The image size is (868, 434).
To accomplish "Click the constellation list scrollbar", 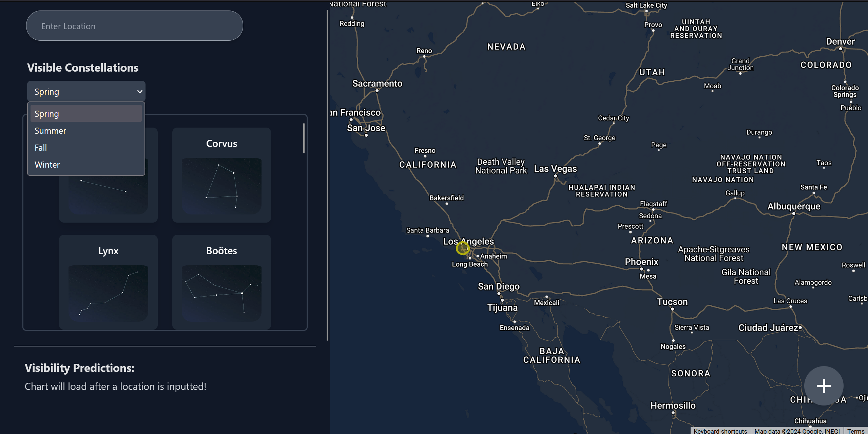I will tap(304, 138).
